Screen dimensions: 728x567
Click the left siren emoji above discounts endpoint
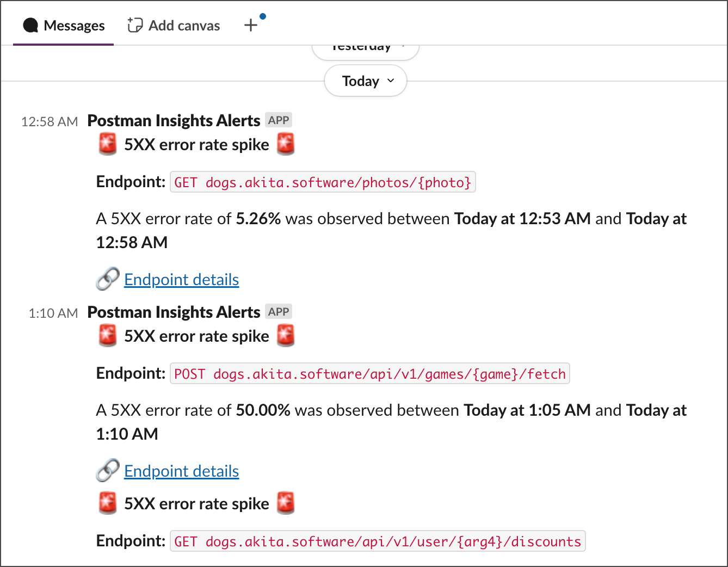[108, 503]
